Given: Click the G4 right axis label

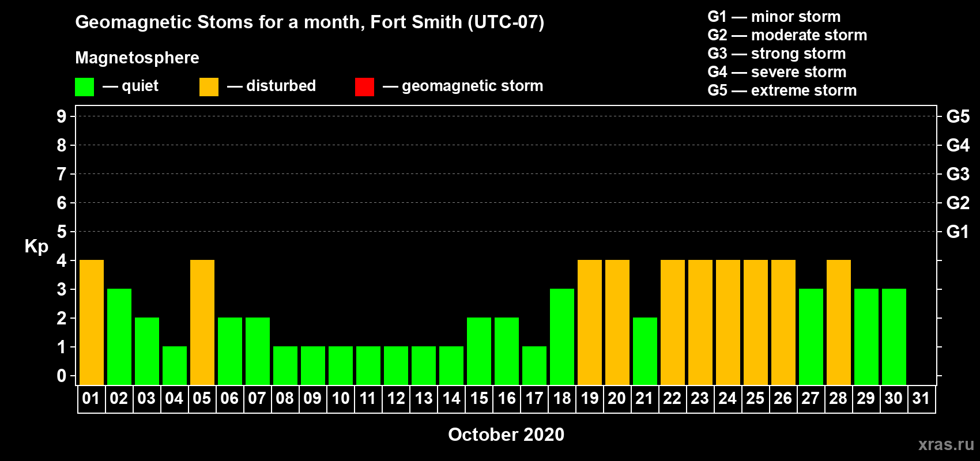Looking at the screenshot, I should click(x=958, y=145).
